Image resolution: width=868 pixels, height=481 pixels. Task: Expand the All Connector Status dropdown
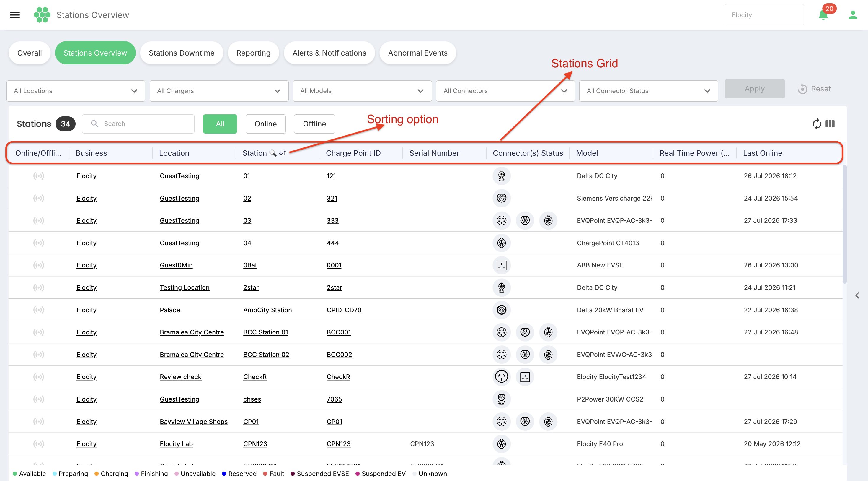[649, 91]
